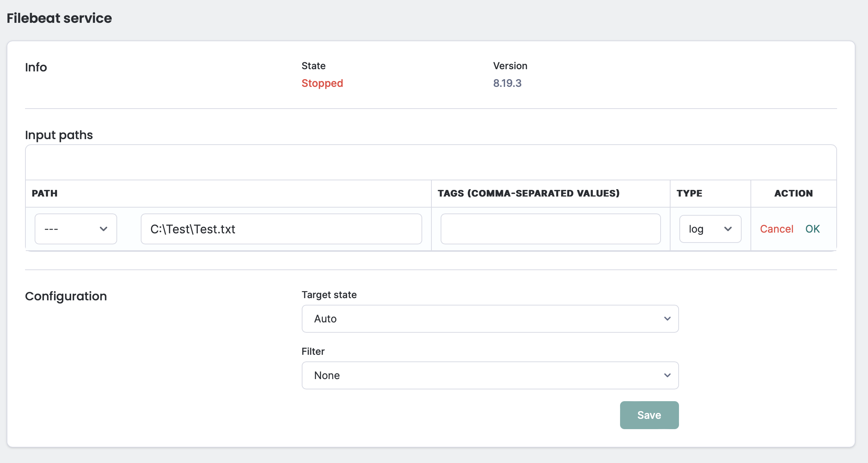868x463 pixels.
Task: Expand the log type selector
Action: pyautogui.click(x=710, y=229)
